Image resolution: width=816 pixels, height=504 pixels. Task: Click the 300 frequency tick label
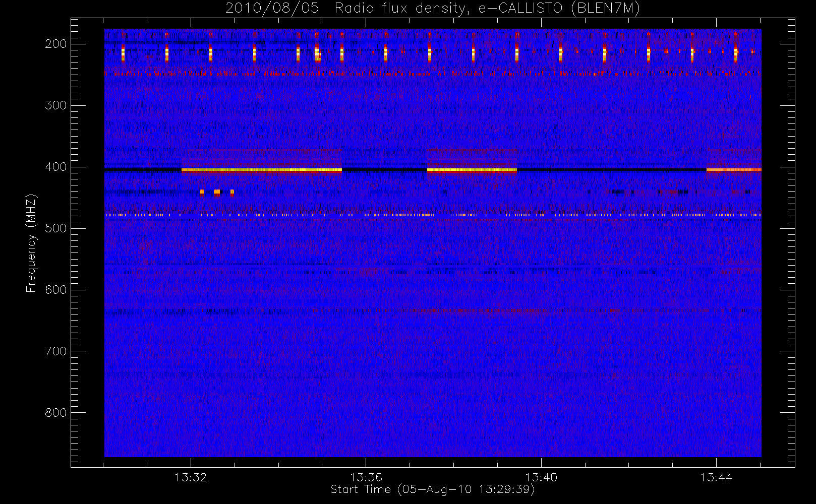point(56,105)
